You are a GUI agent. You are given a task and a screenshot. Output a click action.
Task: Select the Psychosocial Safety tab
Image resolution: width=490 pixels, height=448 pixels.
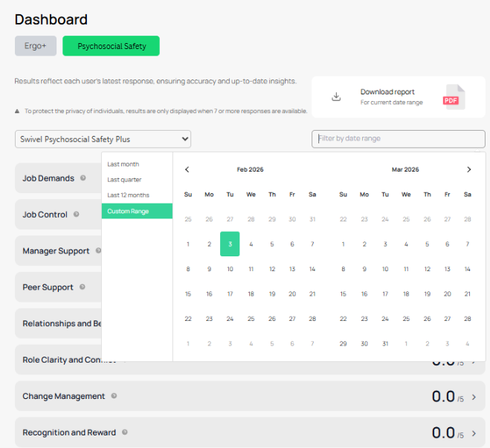pyautogui.click(x=111, y=46)
